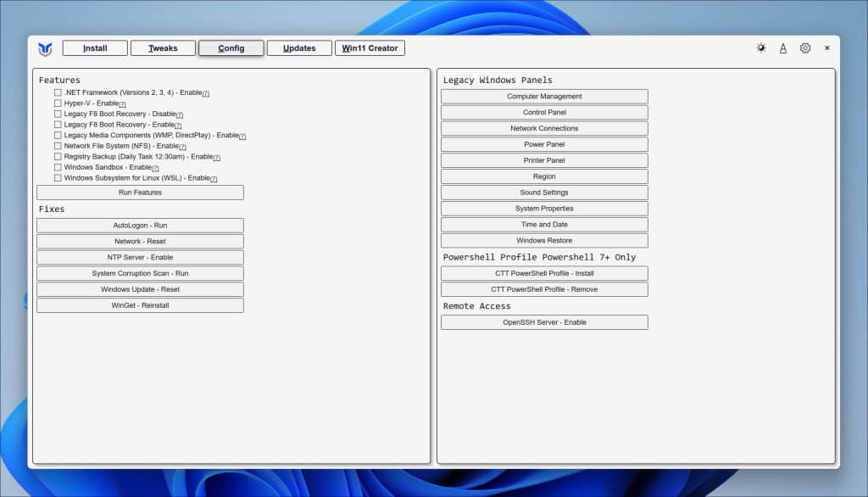
Task: Open help for Legacy F8 Boot Recovery Enable
Action: (178, 126)
